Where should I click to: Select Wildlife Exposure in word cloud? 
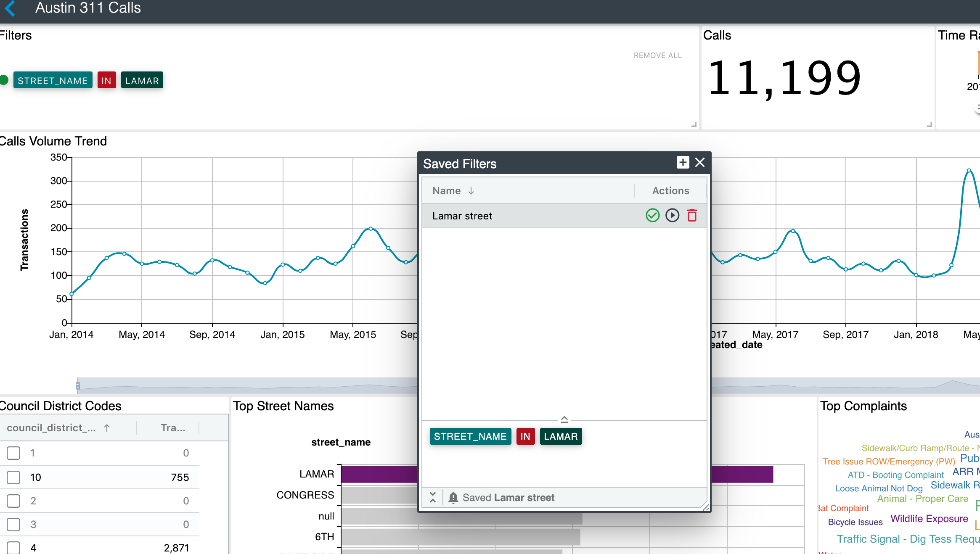929,519
